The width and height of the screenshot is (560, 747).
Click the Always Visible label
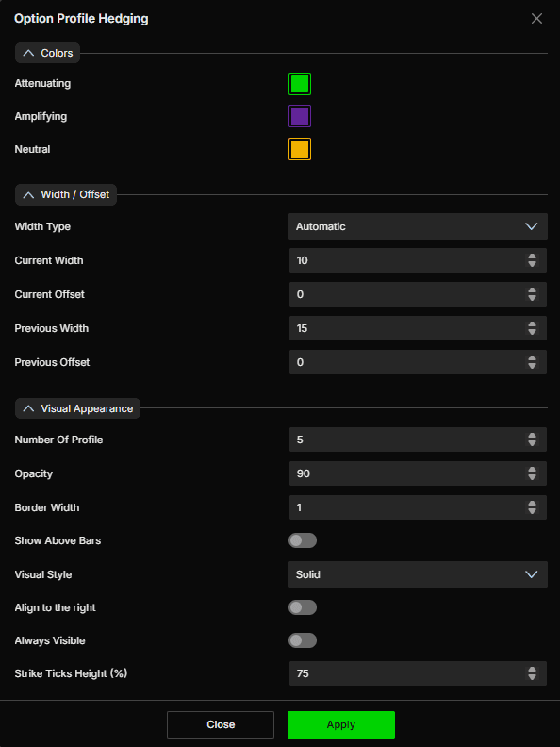click(x=50, y=640)
